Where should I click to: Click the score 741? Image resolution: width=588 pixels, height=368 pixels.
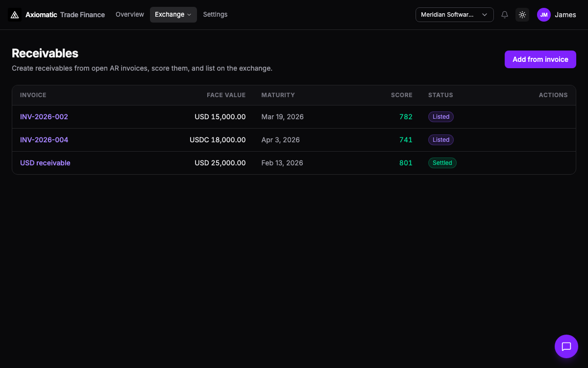point(406,140)
